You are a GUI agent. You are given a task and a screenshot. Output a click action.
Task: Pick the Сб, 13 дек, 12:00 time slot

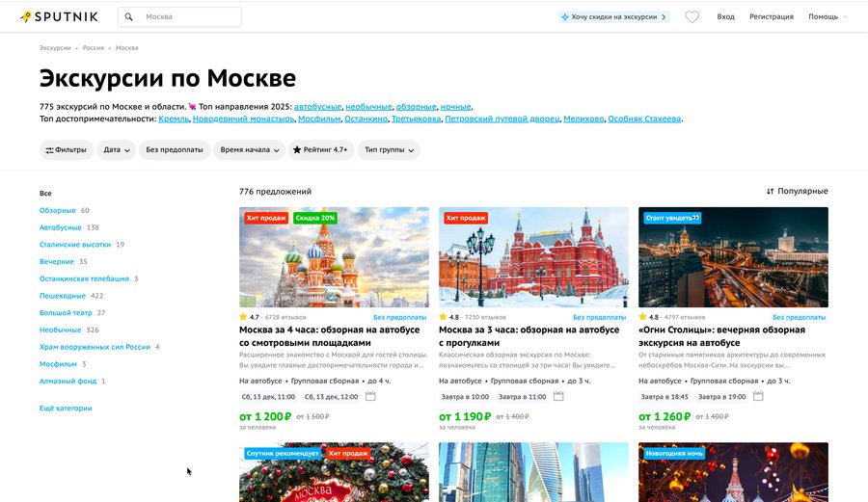[331, 397]
